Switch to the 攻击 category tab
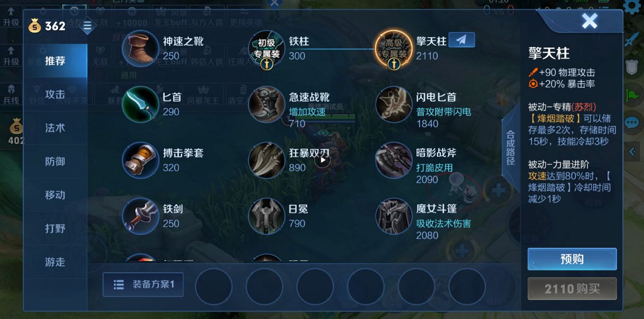This screenshot has height=319, width=644. click(x=55, y=94)
